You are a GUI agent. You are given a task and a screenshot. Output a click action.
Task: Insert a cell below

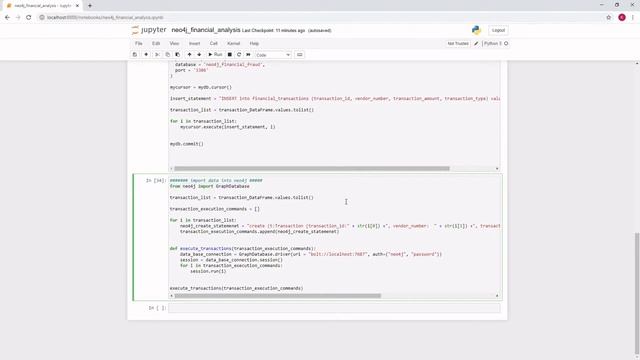tap(146, 55)
